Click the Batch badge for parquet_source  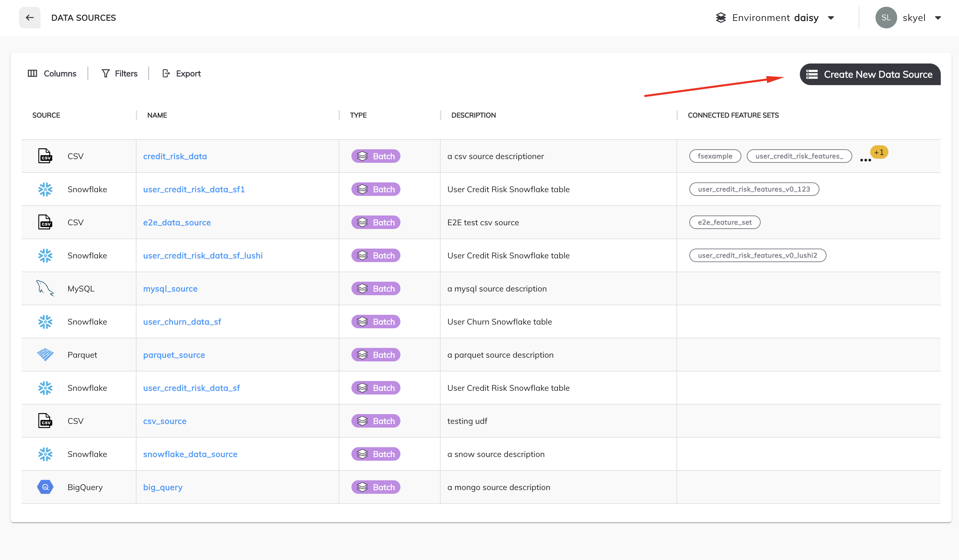click(376, 355)
